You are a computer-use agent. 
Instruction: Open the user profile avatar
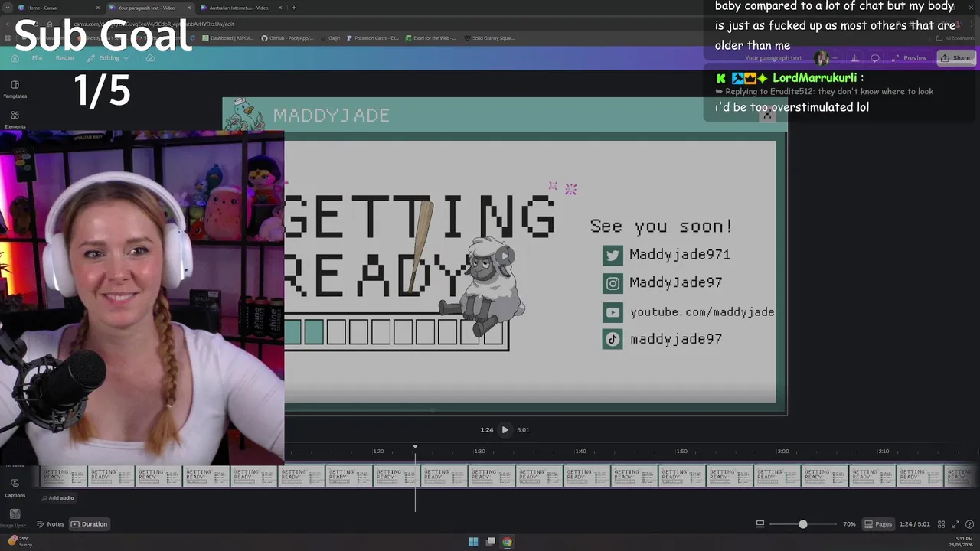tap(822, 58)
